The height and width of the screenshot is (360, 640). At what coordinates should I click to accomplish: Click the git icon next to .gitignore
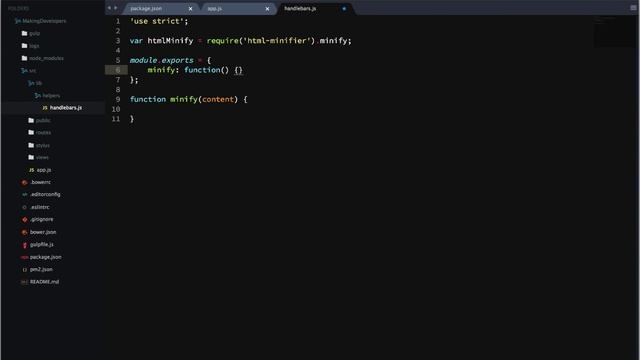[24, 220]
